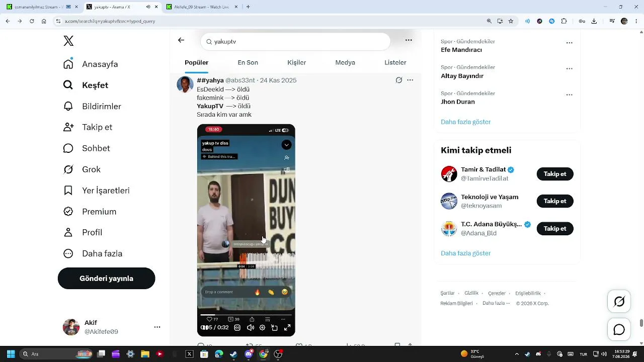Click the video progress bar

tap(246, 315)
